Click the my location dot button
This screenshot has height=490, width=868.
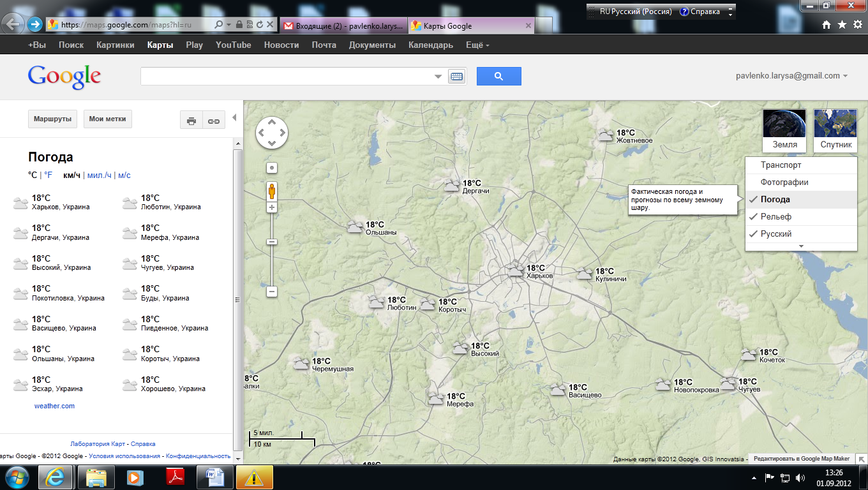tap(272, 168)
